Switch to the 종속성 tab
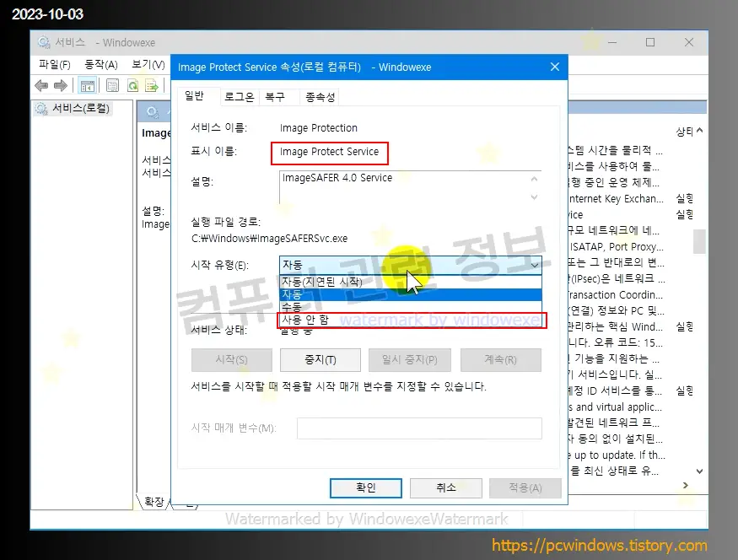The image size is (738, 560). click(320, 97)
